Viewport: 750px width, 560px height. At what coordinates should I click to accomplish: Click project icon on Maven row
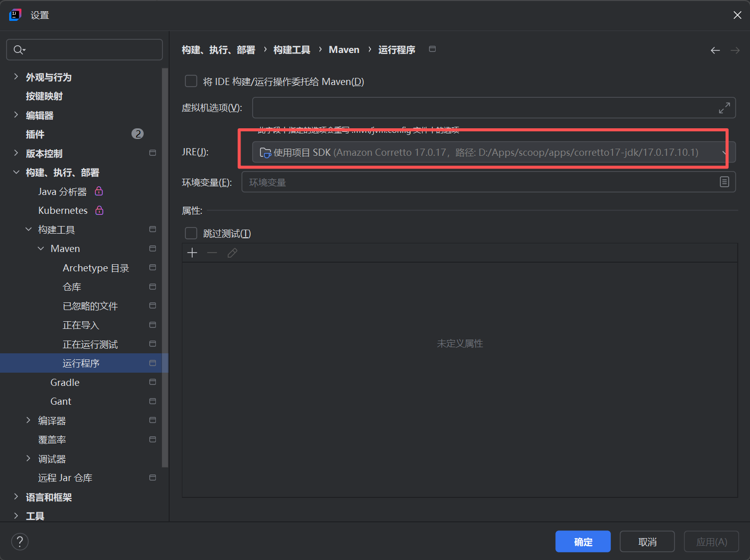click(x=152, y=248)
